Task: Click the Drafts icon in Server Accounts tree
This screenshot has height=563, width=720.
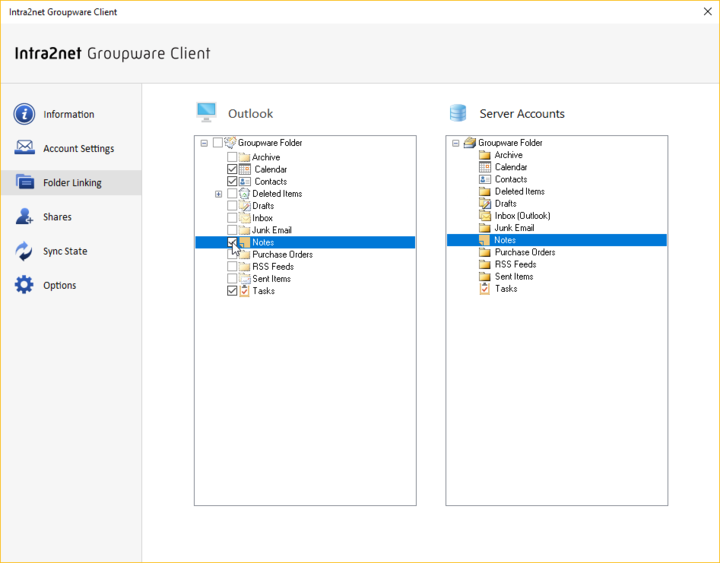Action: point(485,203)
